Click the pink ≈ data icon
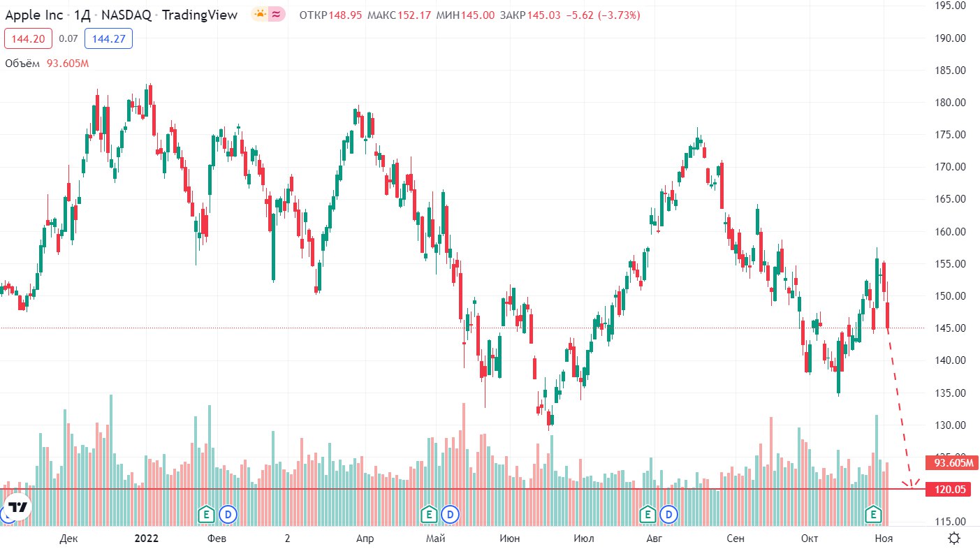 [x=277, y=14]
